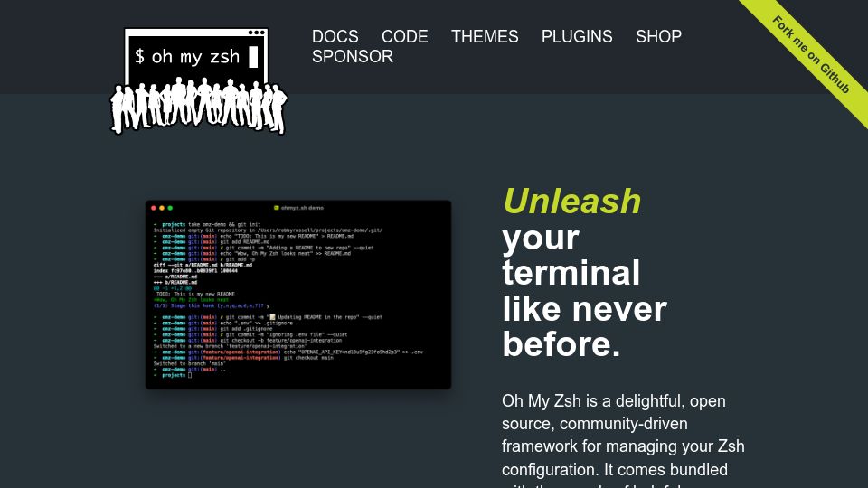Viewport: 868px width, 488px height.
Task: Go to the THEMES page
Action: tap(485, 36)
